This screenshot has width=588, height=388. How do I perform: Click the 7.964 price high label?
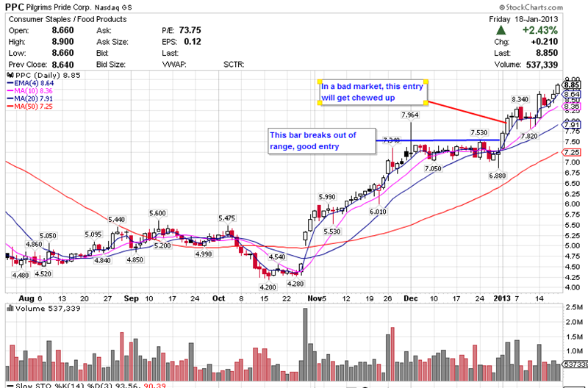409,115
